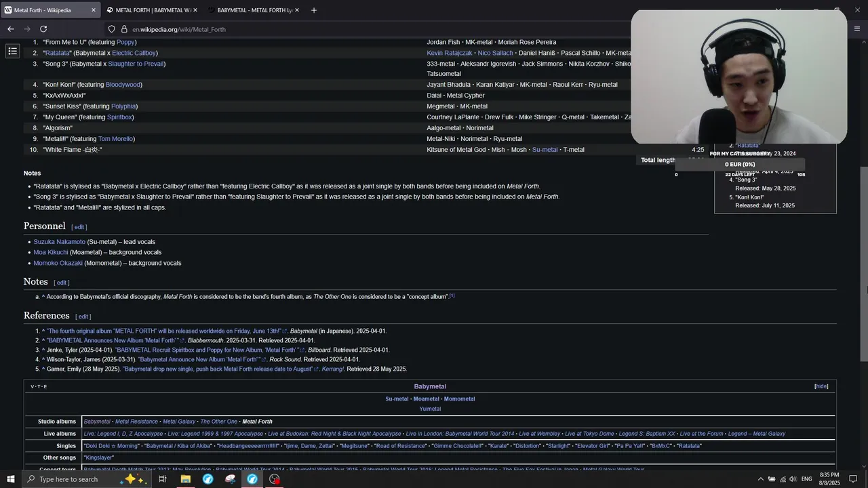The width and height of the screenshot is (868, 488).
Task: Open the Momoko Okazaki link
Action: (x=58, y=263)
